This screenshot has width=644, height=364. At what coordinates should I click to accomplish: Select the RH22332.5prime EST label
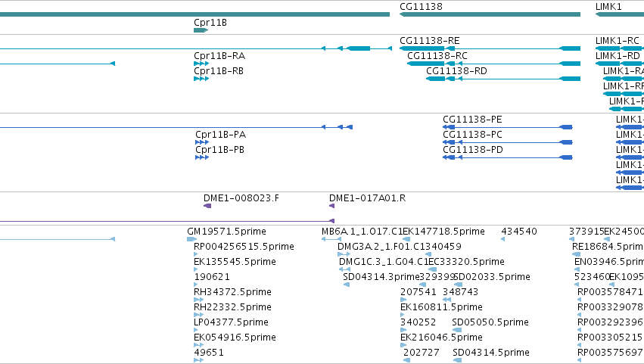click(x=232, y=308)
